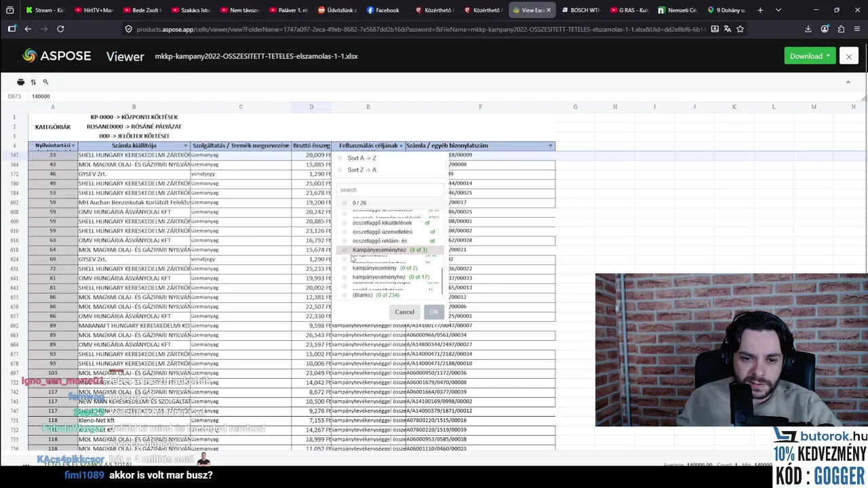Select column A header
The image size is (868, 488).
[52, 107]
